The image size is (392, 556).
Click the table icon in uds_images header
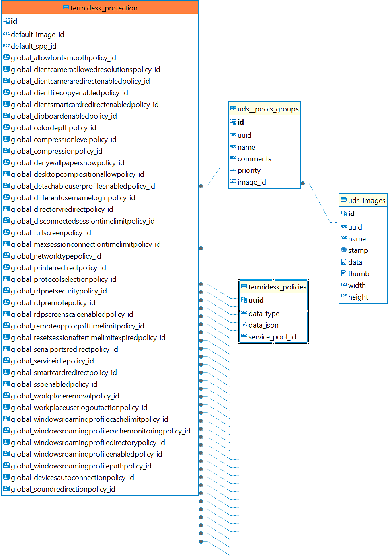coord(344,200)
